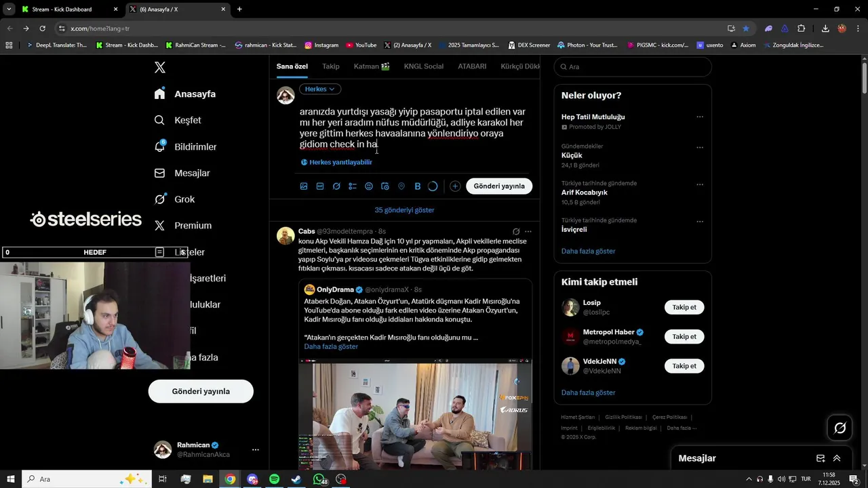Open Windows Start menu
This screenshot has height=488, width=868.
[x=11, y=479]
